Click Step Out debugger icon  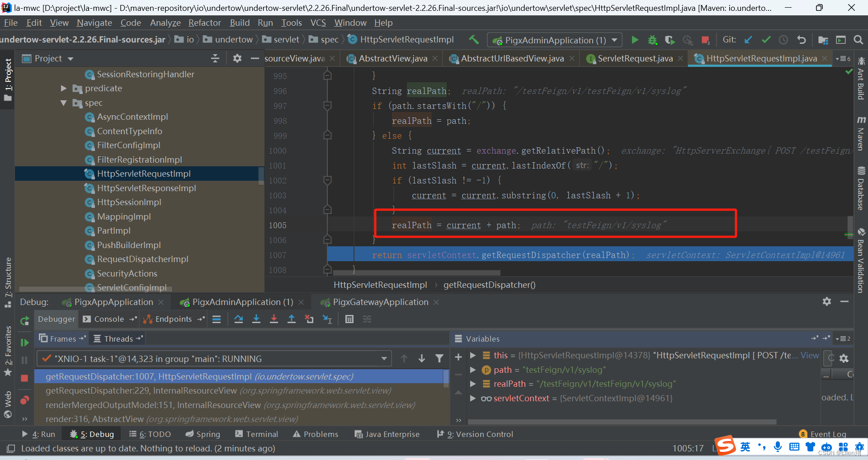coord(292,319)
